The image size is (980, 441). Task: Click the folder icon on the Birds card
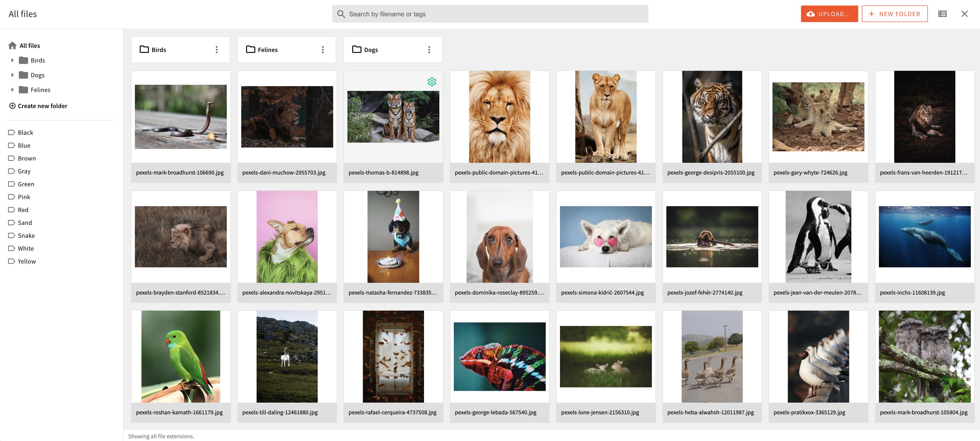pyautogui.click(x=144, y=49)
